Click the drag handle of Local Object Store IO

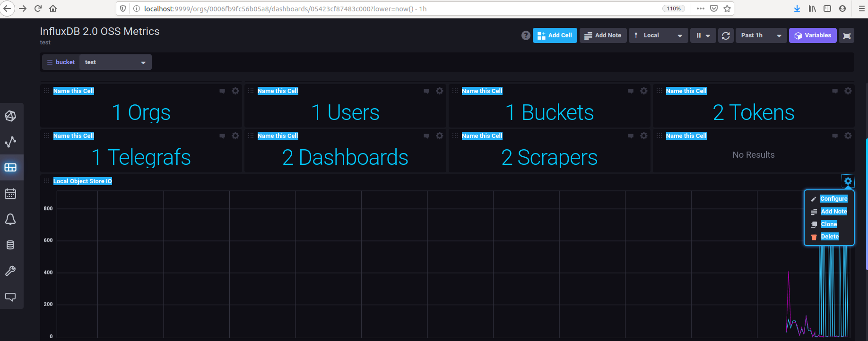pyautogui.click(x=46, y=181)
